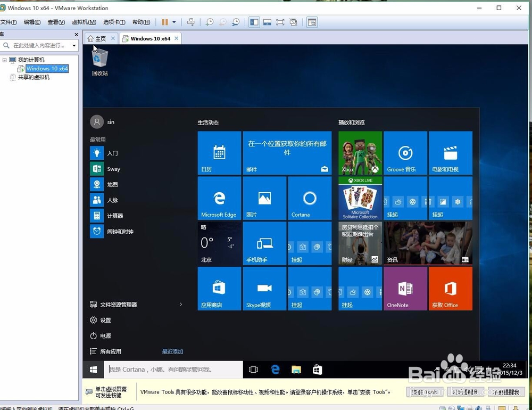This screenshot has width=532, height=410.
Task: Enter Unity mode from the toolbar
Action: 293,22
